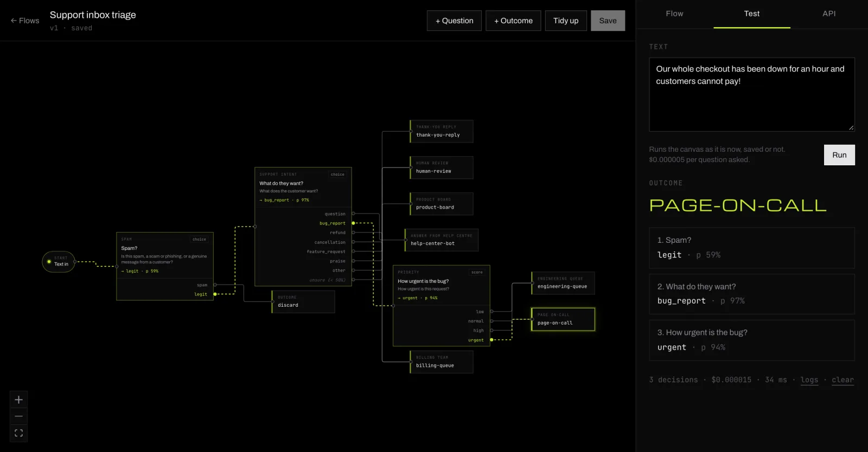The image size is (868, 452).
Task: Click the Spam node input port
Action: [x=117, y=266]
